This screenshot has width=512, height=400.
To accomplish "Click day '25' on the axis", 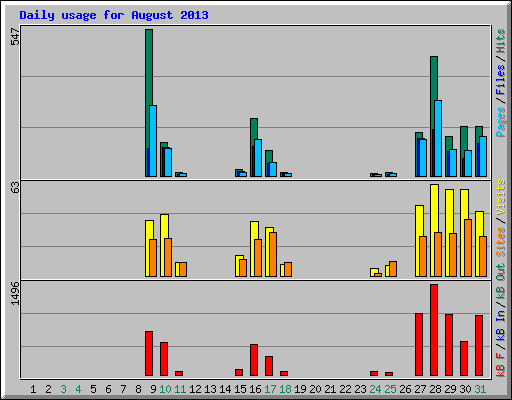I will pos(390,389).
